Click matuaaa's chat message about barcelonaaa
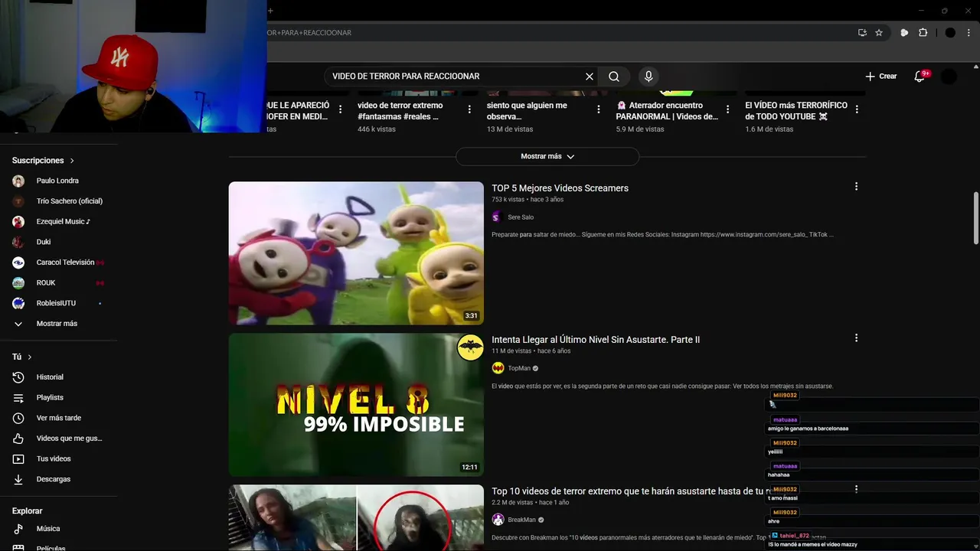Screen dimensions: 980x551 [x=808, y=429]
